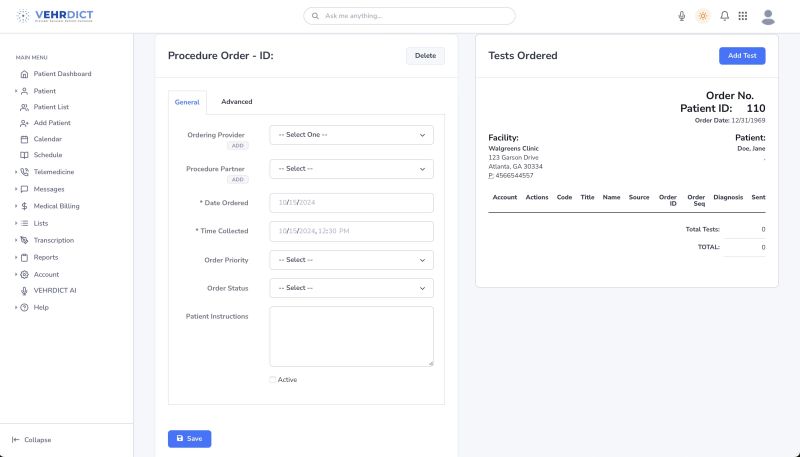Click the Order Date 12/31/1969 text
The image size is (800, 457).
tap(730, 121)
